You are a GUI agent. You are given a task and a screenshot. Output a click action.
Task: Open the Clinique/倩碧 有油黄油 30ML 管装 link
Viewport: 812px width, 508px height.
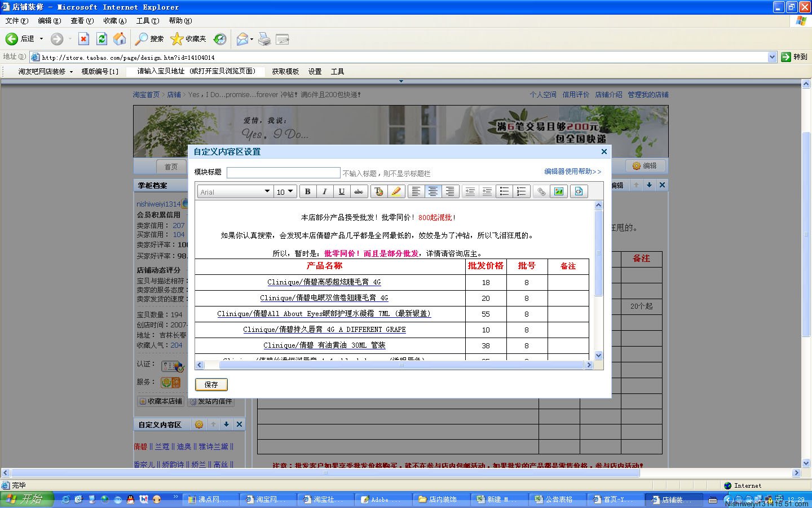(x=324, y=345)
